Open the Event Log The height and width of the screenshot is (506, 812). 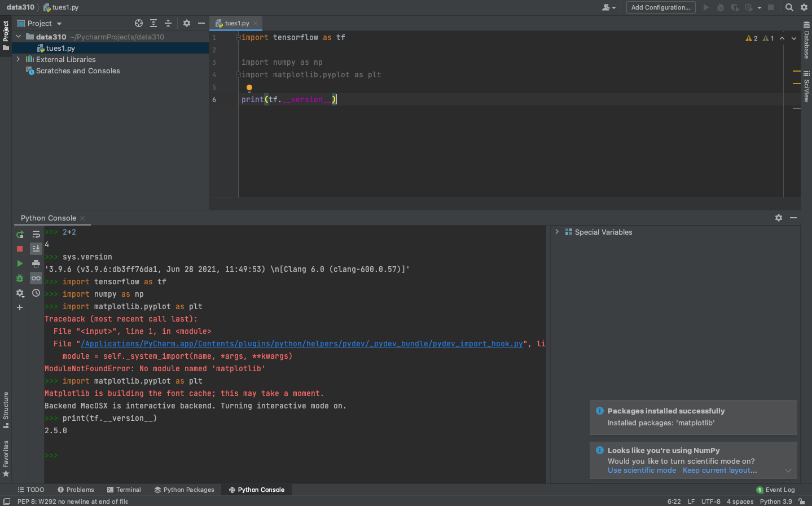pos(775,490)
